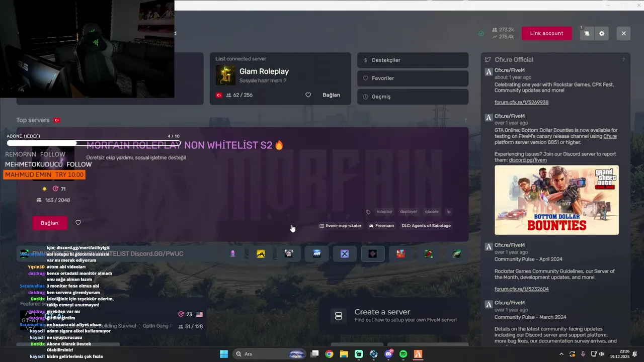The image size is (644, 362).
Task: Open the Cfx.re platform server link
Action: click(x=610, y=136)
